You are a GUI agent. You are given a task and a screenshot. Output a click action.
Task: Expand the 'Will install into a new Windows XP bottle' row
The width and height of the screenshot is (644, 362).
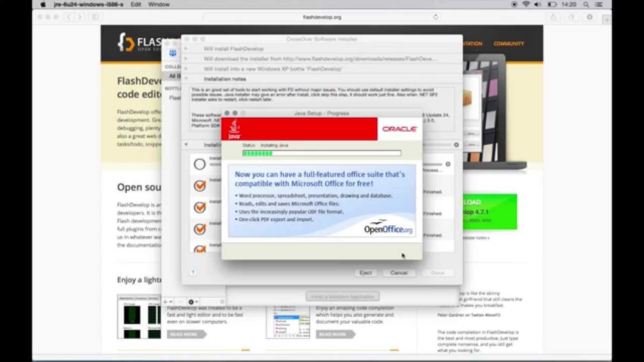click(186, 69)
